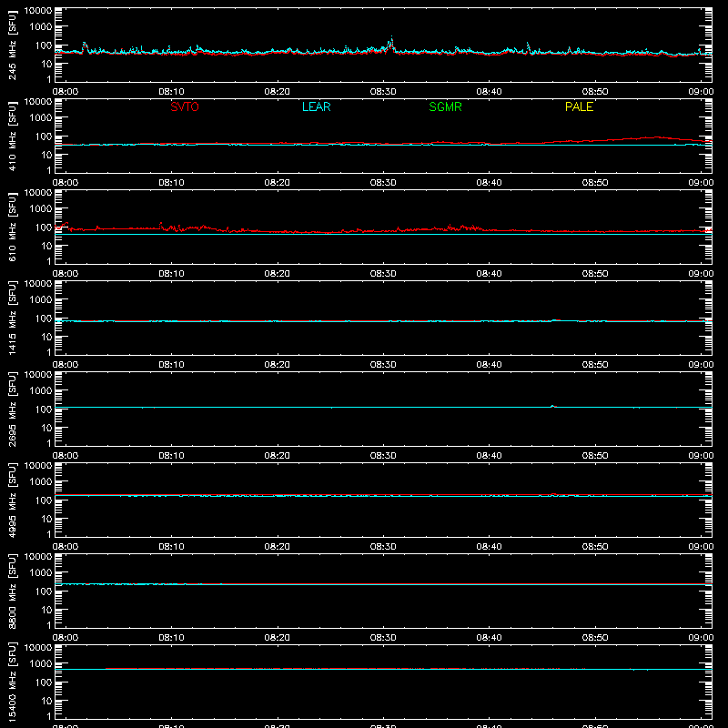Click the yellow PALE legend label

(579, 106)
